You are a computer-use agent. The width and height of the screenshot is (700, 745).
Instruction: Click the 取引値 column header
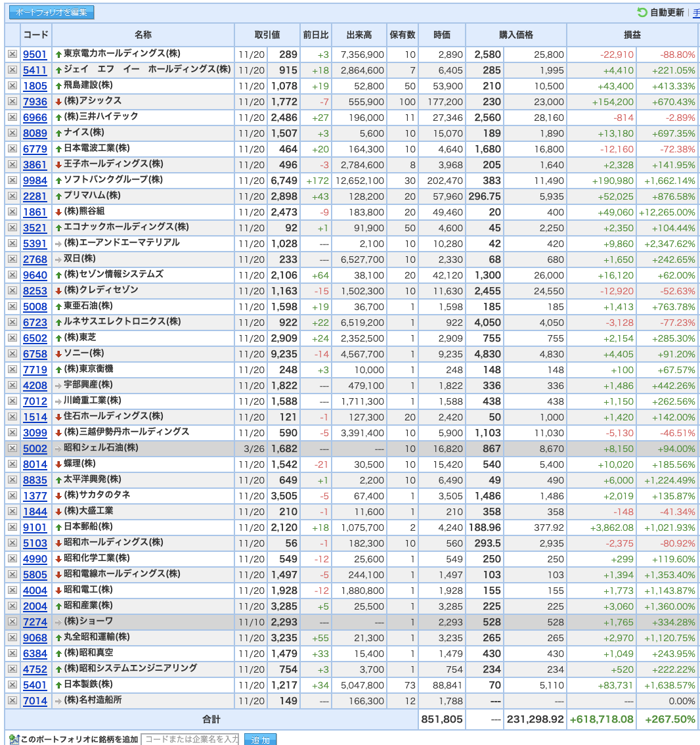(267, 35)
